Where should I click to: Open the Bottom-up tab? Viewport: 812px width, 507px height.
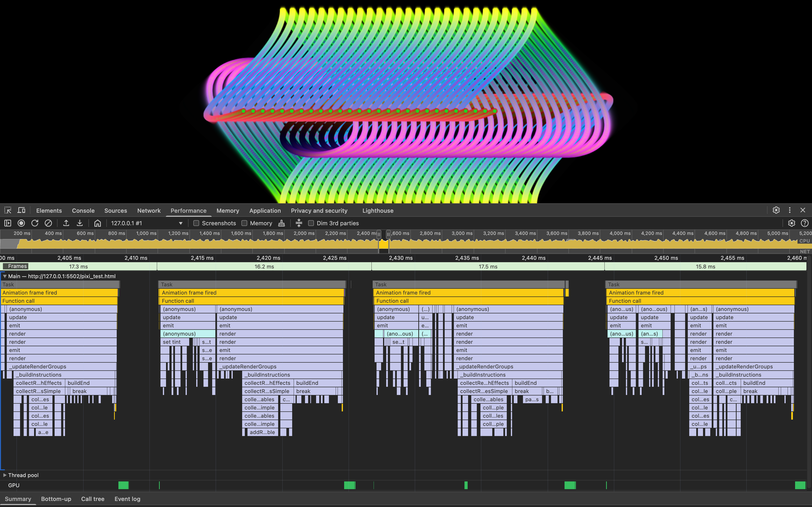coord(56,499)
